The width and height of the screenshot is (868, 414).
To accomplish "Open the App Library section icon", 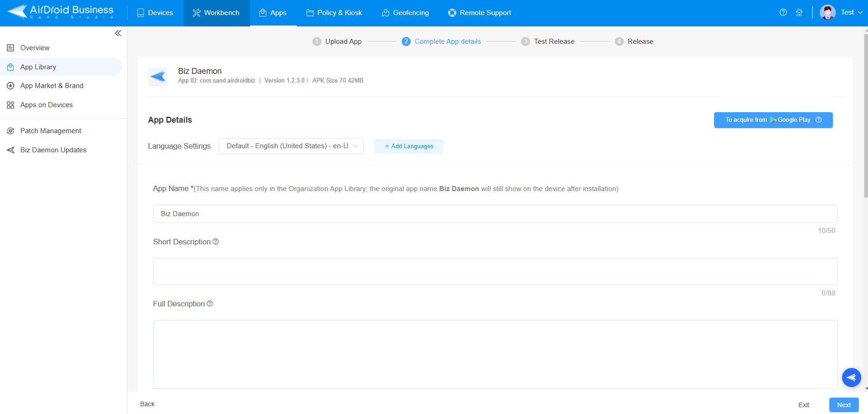I will pos(10,67).
